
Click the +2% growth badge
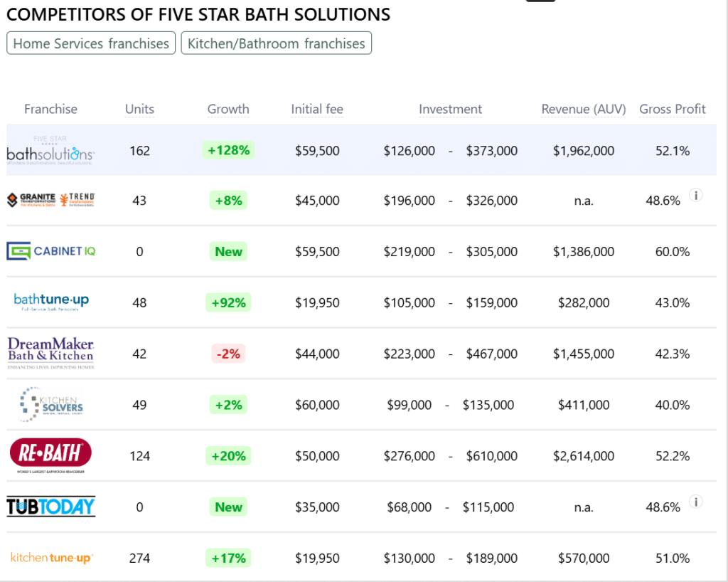point(228,405)
